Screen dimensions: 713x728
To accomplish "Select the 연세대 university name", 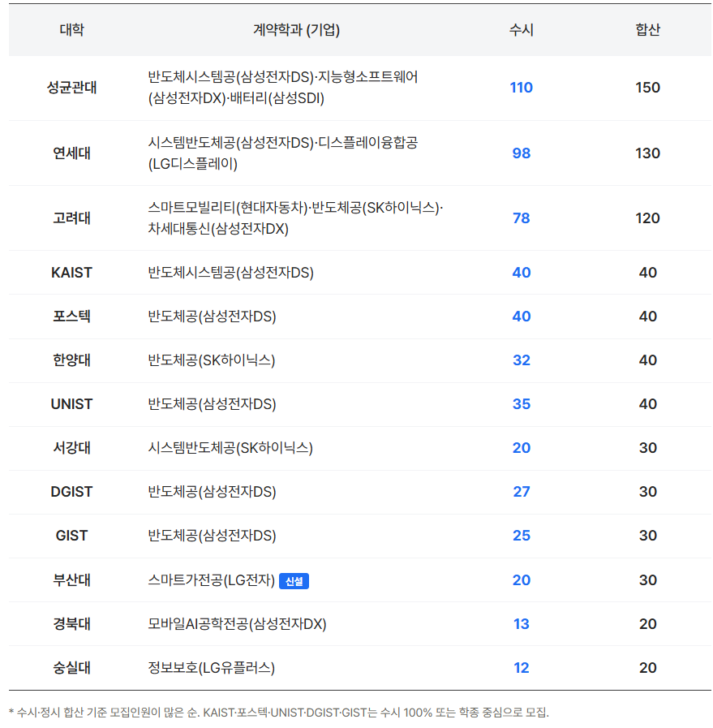I will (71, 153).
